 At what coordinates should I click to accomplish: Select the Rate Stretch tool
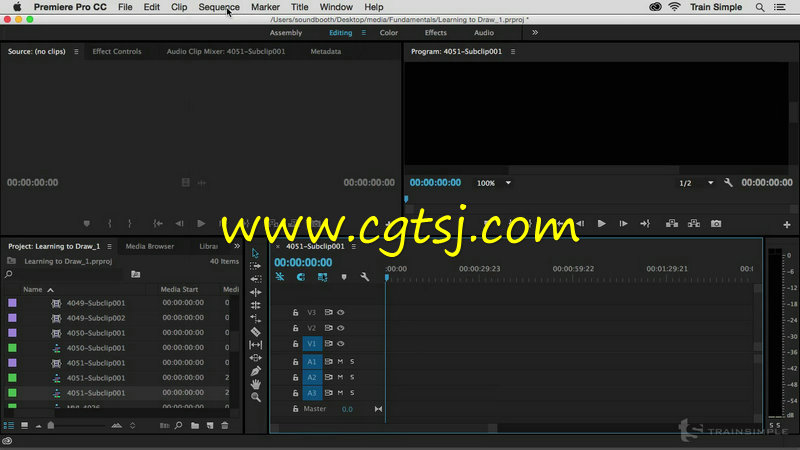click(x=256, y=318)
